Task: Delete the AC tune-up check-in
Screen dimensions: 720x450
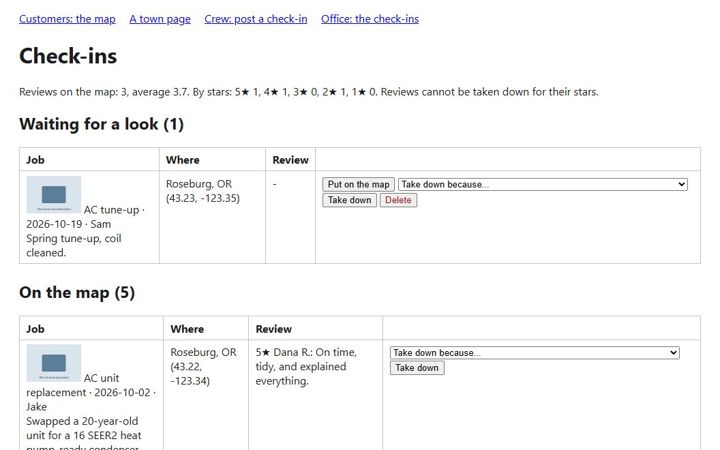Action: pos(398,200)
